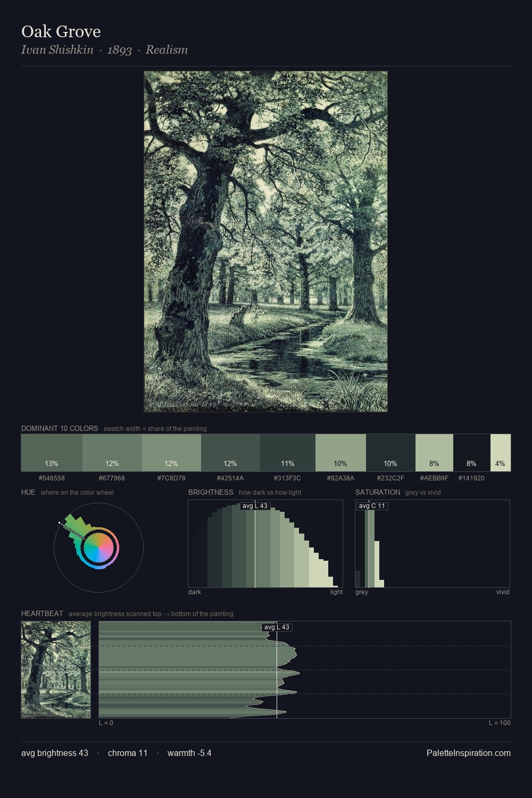Click hex code text '#232C2F'
The width and height of the screenshot is (532, 798).
coord(390,478)
